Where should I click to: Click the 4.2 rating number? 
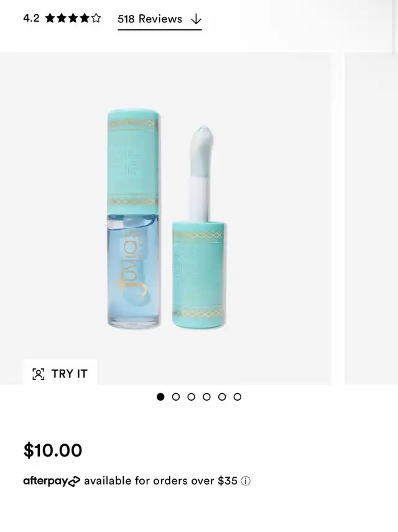[x=31, y=18]
